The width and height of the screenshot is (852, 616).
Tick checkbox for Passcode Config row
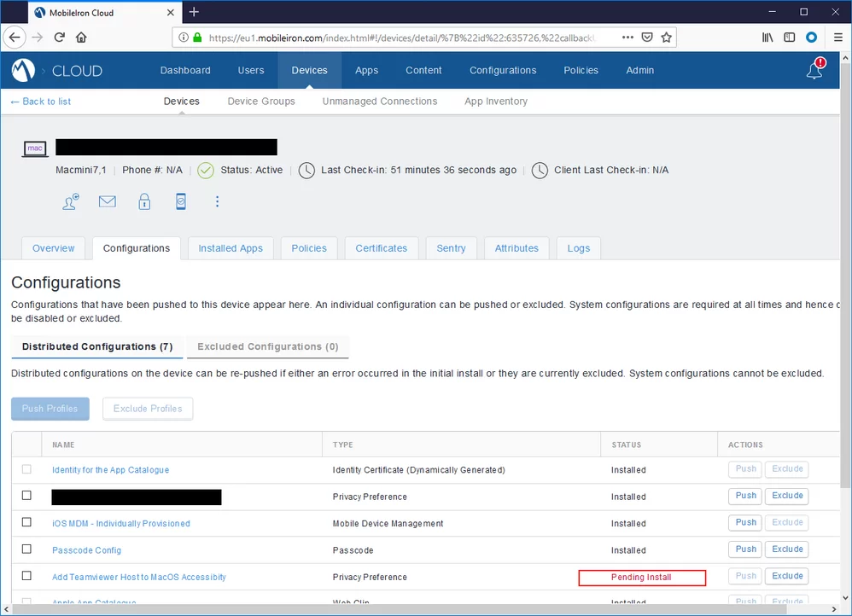(26, 549)
